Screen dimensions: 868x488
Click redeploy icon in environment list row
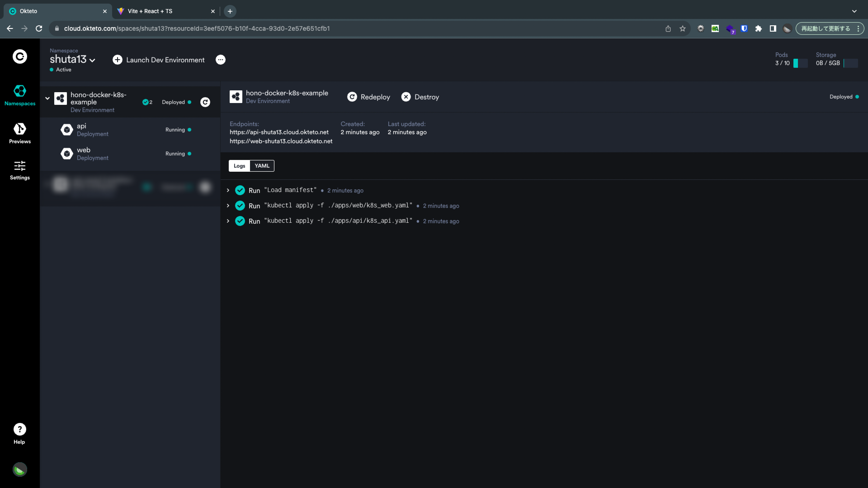tap(205, 102)
